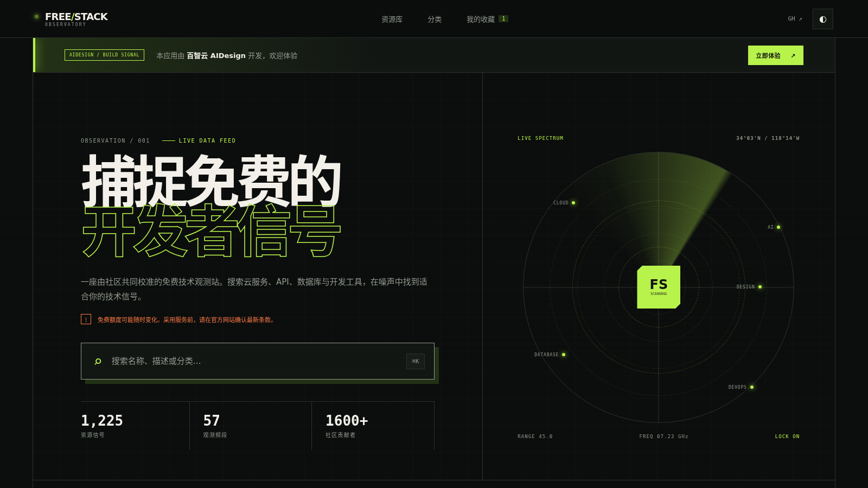Click the LIVE SPECTRUM label
Screen dimensions: 868x488
point(540,138)
